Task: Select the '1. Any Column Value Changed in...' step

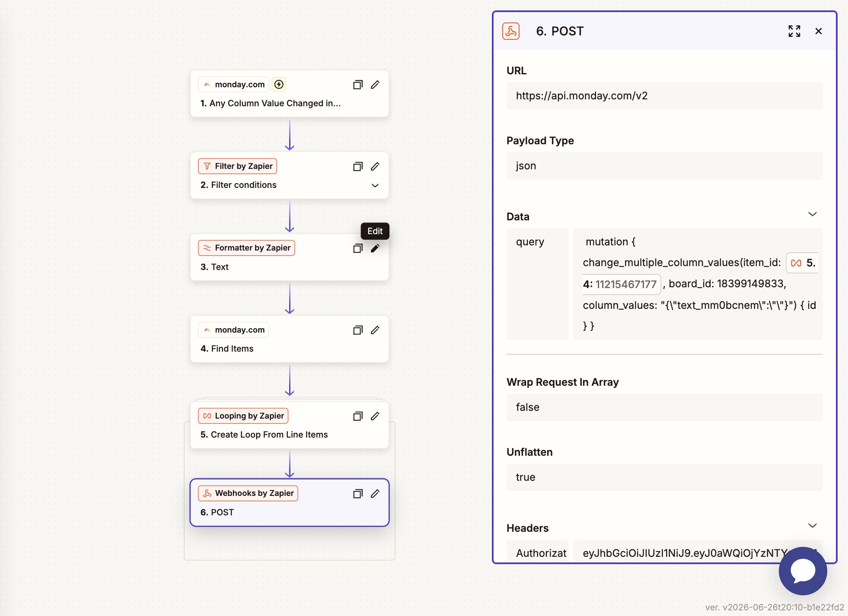Action: (271, 103)
